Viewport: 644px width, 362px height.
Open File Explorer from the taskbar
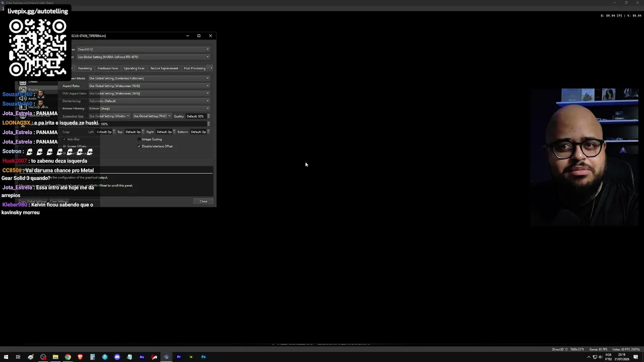click(x=55, y=357)
